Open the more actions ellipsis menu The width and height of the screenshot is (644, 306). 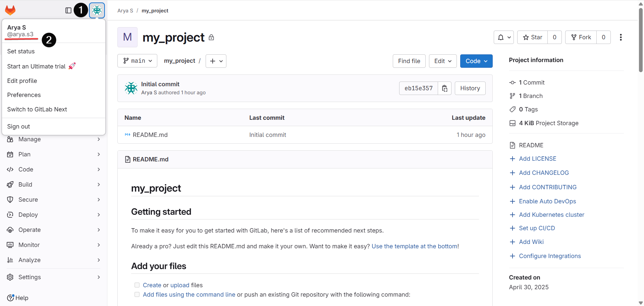point(621,37)
